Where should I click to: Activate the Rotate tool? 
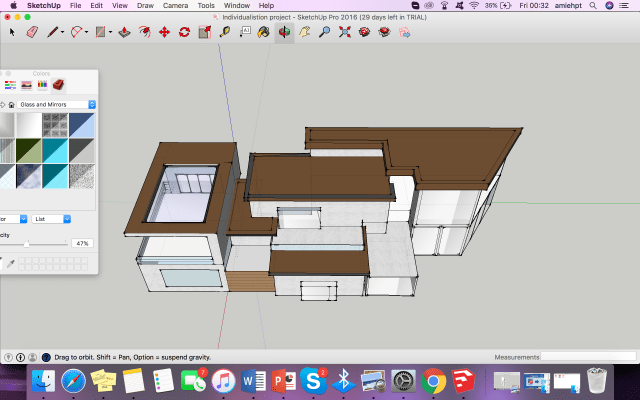(184, 32)
